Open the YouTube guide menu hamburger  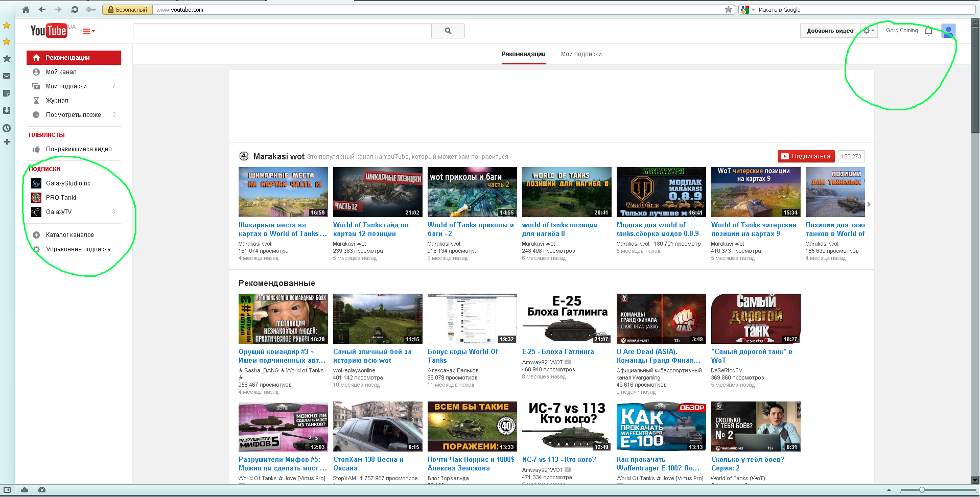[x=88, y=31]
